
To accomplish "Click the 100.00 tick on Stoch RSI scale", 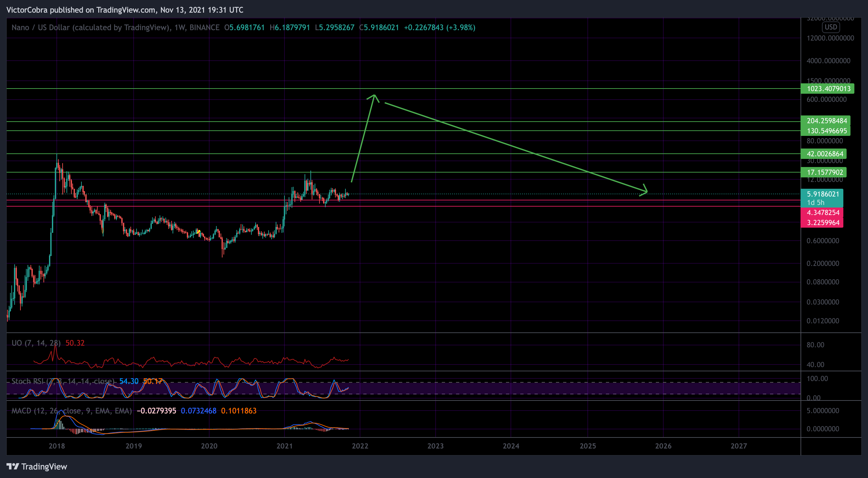I will click(x=817, y=379).
